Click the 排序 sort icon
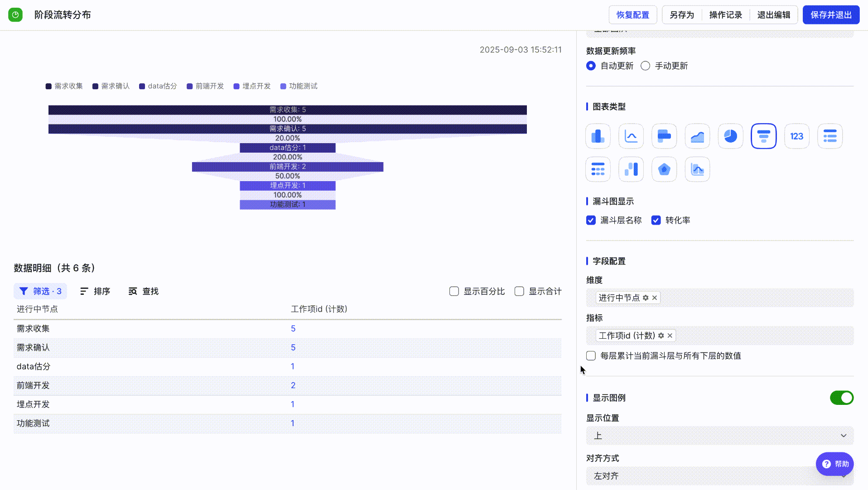Viewport: 868px width, 490px height. coord(84,291)
